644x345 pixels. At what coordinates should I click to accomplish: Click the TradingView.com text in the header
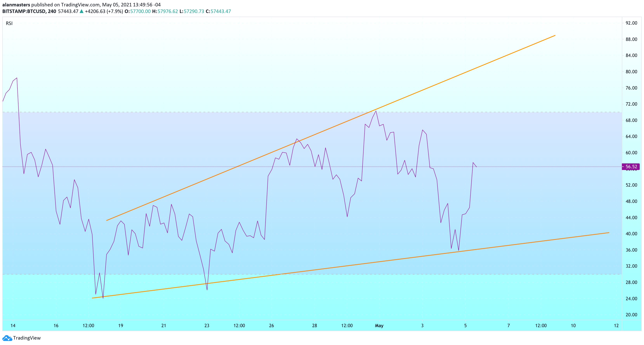(80, 5)
